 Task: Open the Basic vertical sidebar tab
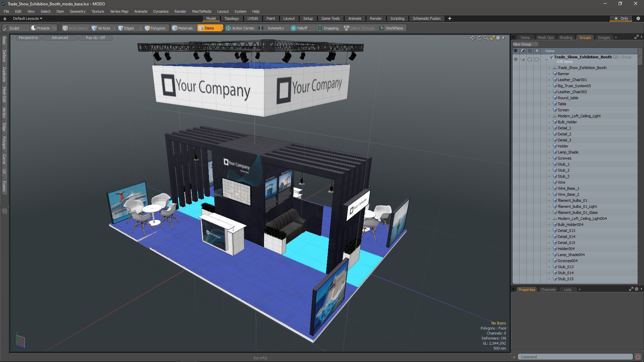click(x=4, y=41)
